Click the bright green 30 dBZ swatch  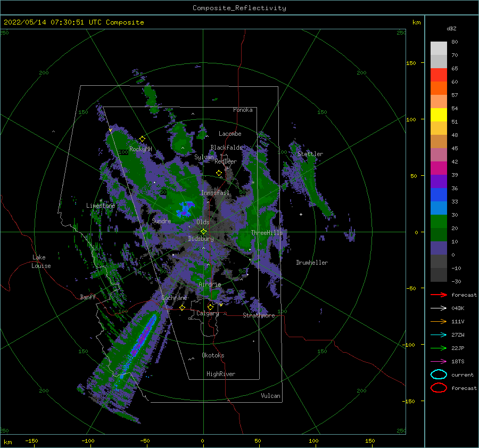439,221
